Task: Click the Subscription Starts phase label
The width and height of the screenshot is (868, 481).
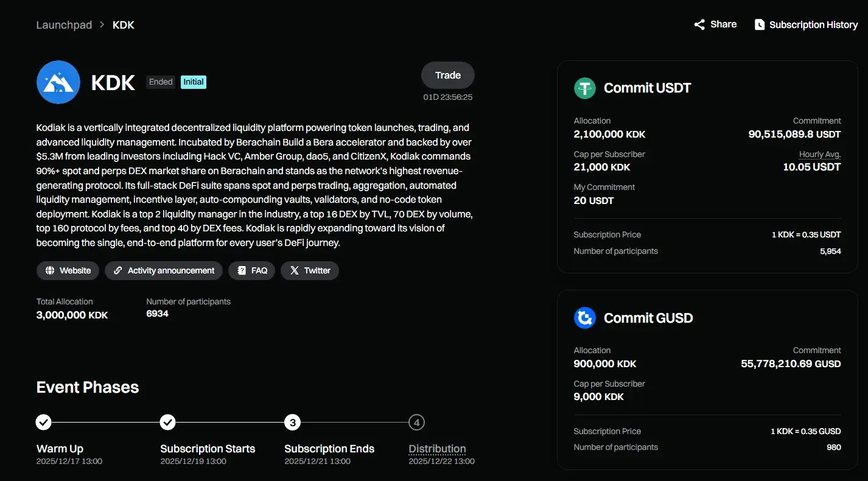Action: coord(208,449)
